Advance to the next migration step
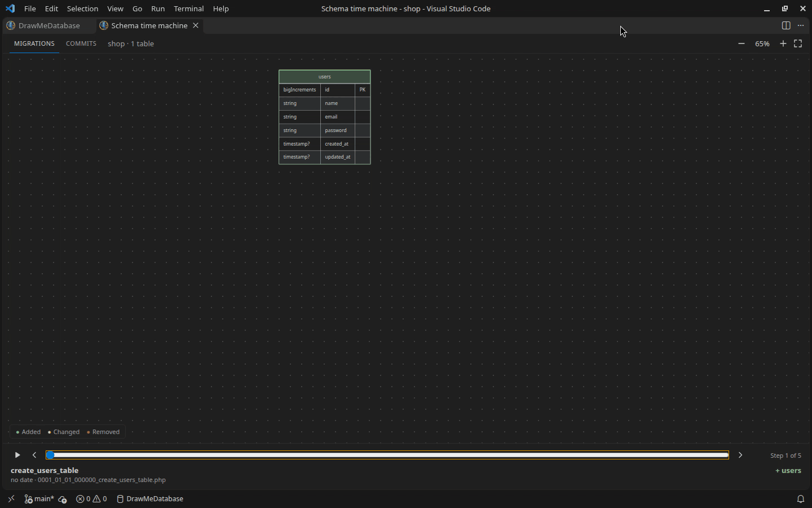This screenshot has width=812, height=508. (x=740, y=455)
